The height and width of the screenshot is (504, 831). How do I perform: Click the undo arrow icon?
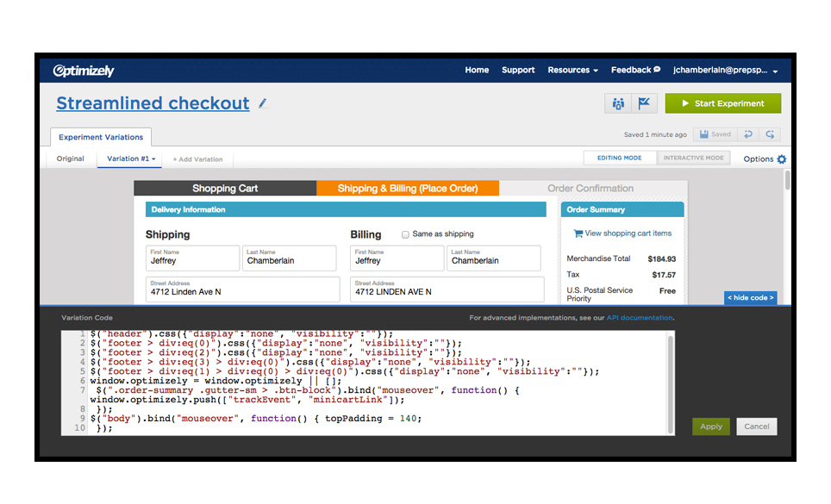748,134
